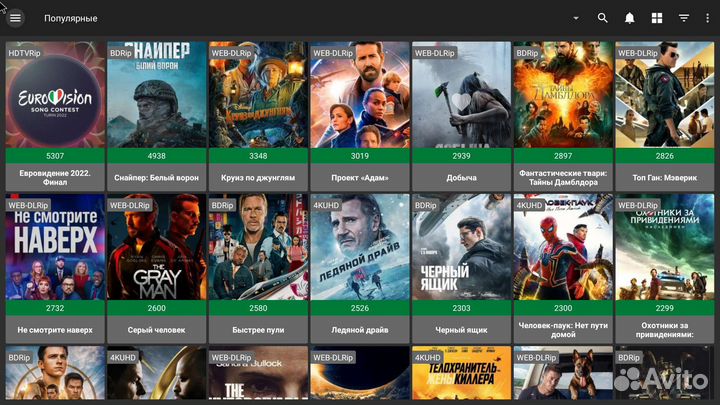Click the Чёрный ящик title label
Screen dimensions: 720x405
tap(461, 329)
